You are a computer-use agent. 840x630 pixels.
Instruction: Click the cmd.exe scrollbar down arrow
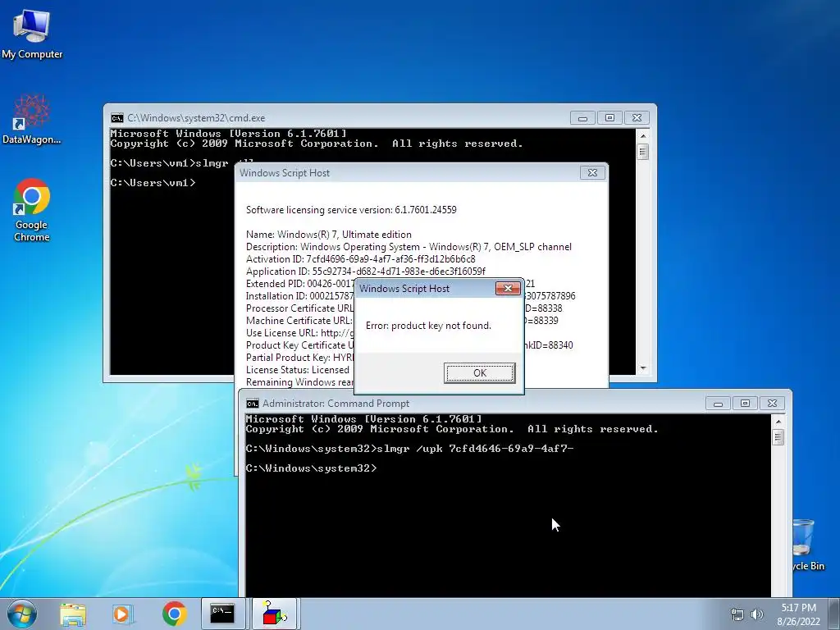(643, 368)
